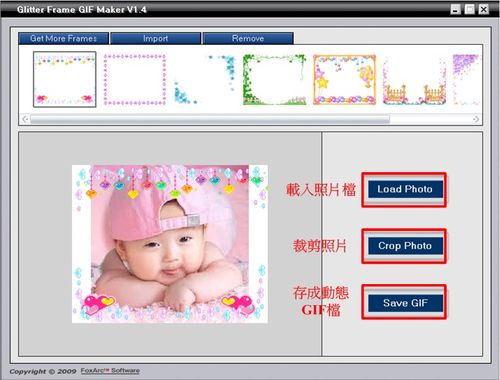Viewport: 500px width, 380px height.
Task: Select the orange balloons and star frame
Action: pyautogui.click(x=344, y=80)
